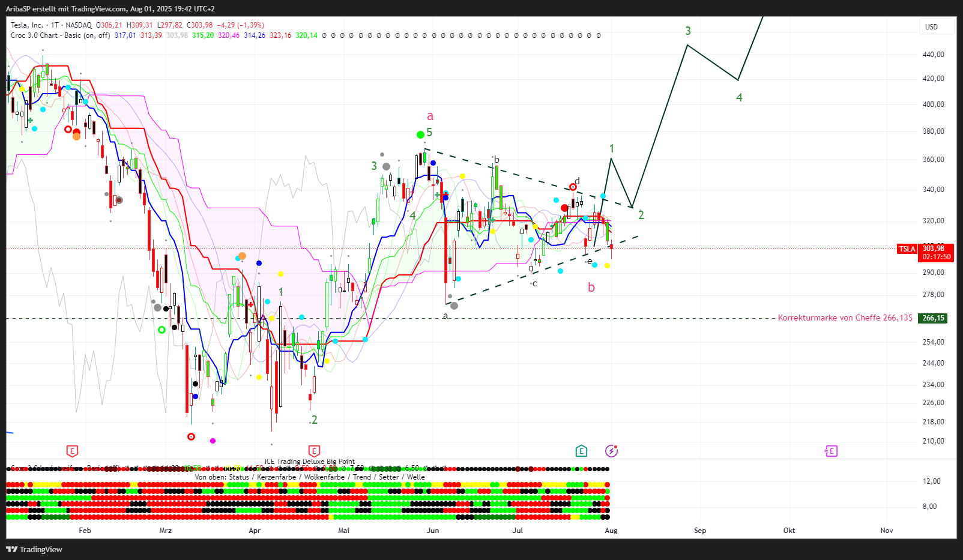Click the TradingView logo at bottom left
The width and height of the screenshot is (963, 560).
point(34,549)
